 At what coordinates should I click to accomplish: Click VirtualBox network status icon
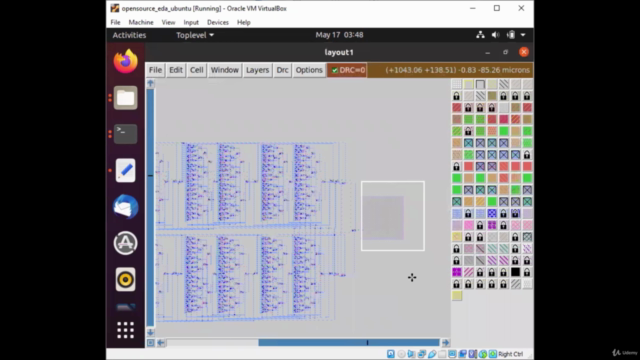pos(422,354)
